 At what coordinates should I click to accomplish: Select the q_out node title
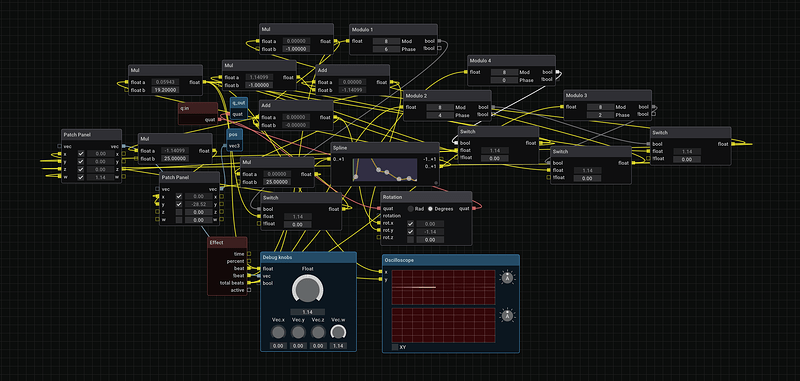coord(239,103)
